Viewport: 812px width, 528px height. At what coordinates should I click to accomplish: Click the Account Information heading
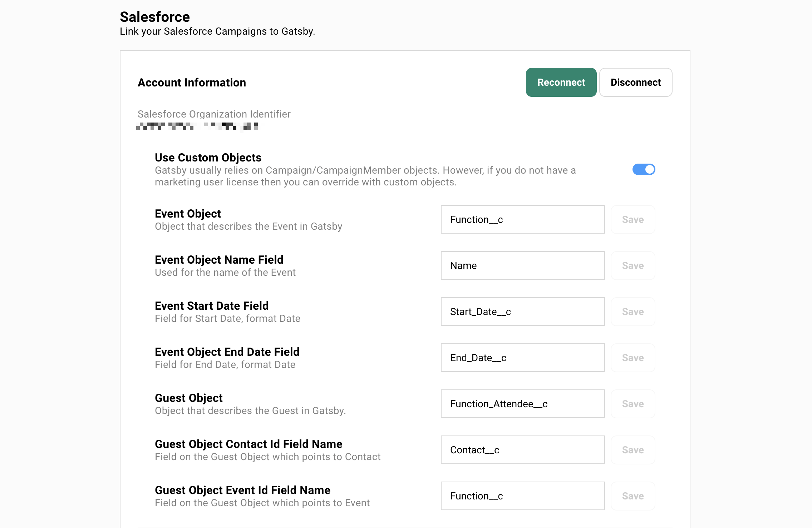click(192, 83)
